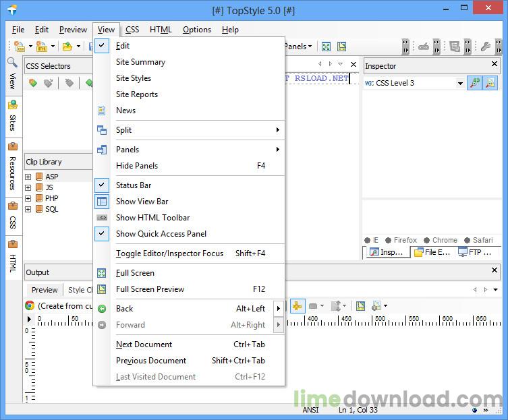Open the Sites panel in left sidebar
508x420 pixels.
click(12, 116)
